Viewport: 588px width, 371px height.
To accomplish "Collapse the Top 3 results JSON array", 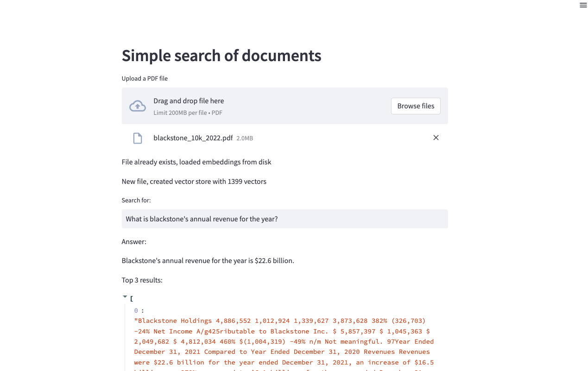I will (x=125, y=296).
